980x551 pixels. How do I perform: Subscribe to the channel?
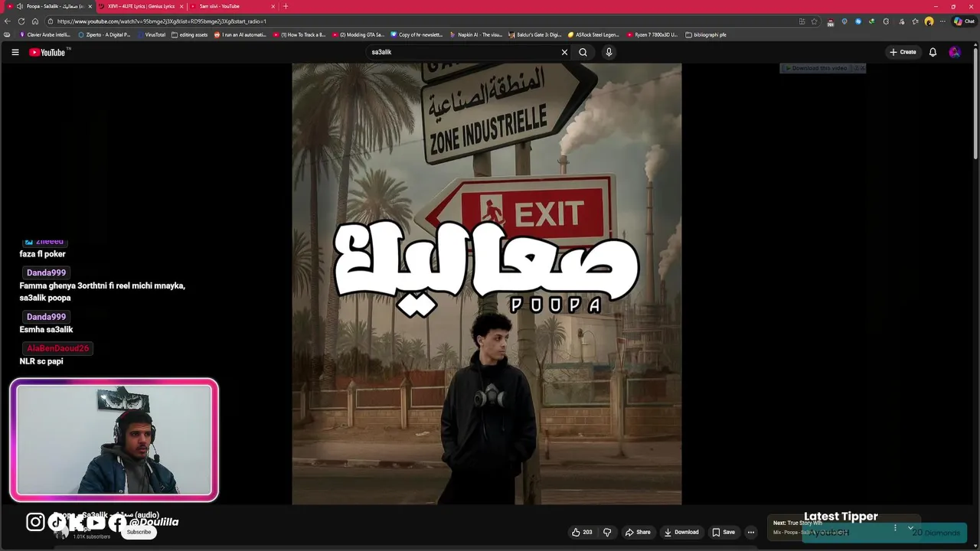click(x=139, y=532)
